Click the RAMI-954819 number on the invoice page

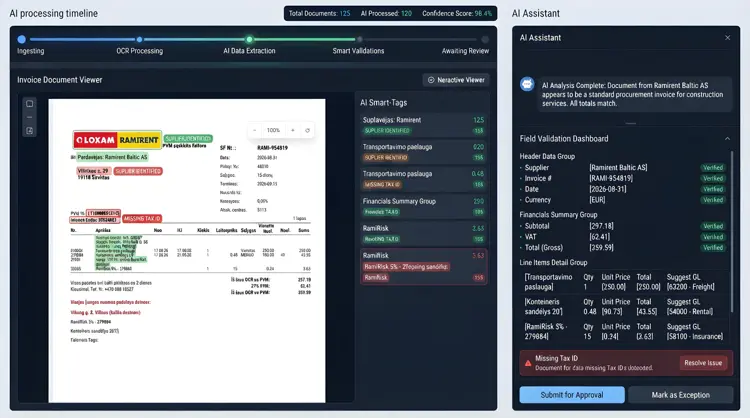272,148
